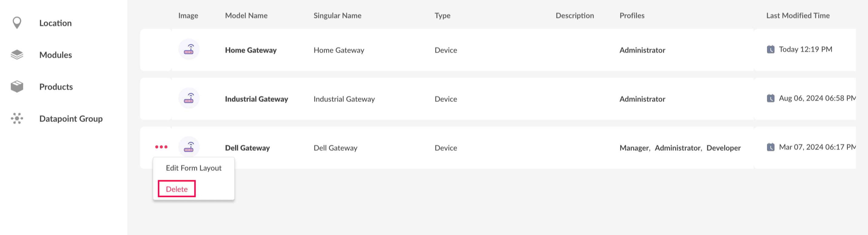This screenshot has height=235, width=868.
Task: Click Industrial Gateway router image icon
Action: pyautogui.click(x=189, y=98)
